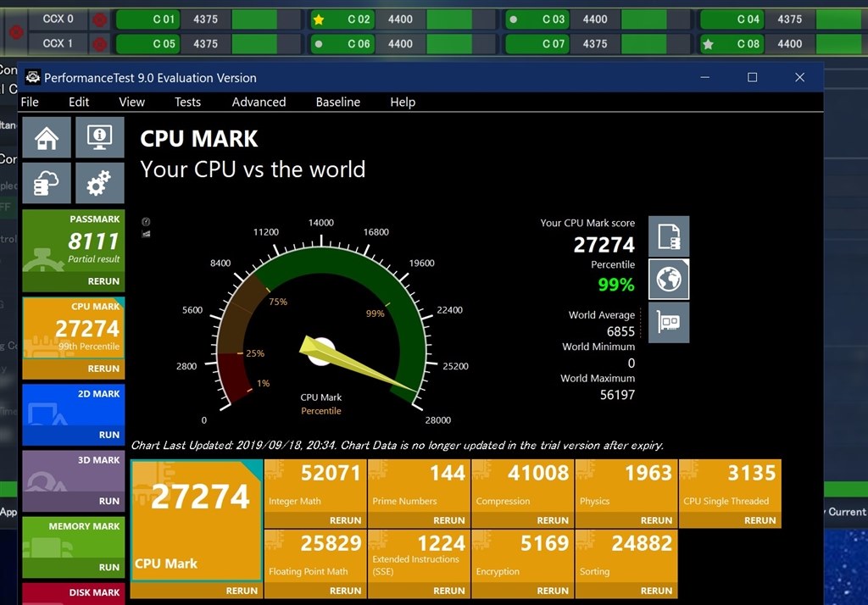Click the small help icon above gauge
The image size is (868, 605).
point(146,222)
